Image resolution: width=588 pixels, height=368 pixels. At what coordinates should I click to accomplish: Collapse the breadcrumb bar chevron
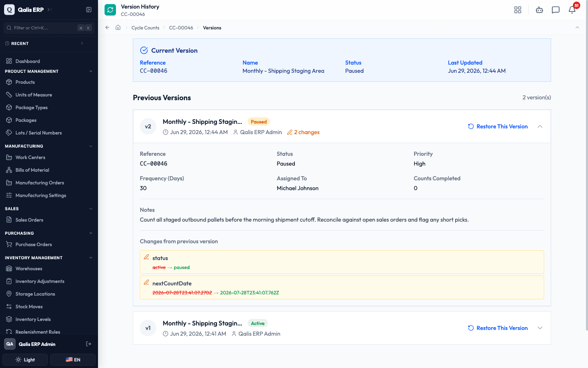[x=577, y=27]
